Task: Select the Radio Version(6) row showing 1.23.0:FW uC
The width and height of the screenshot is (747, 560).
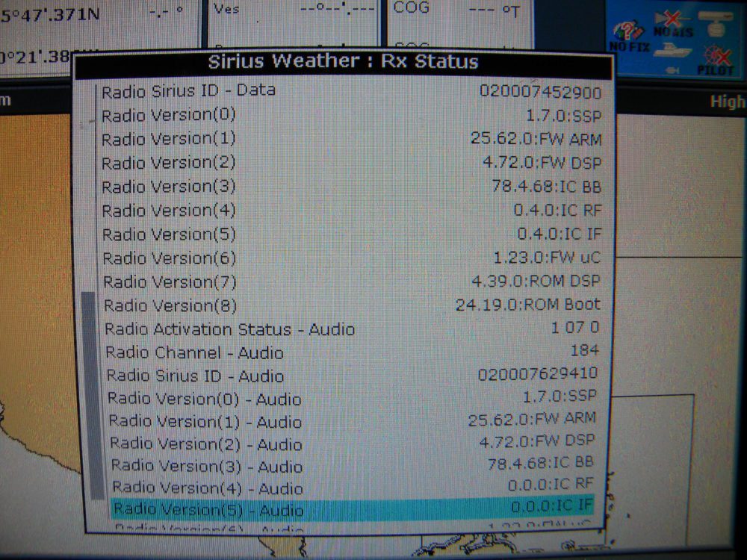Action: [352, 258]
